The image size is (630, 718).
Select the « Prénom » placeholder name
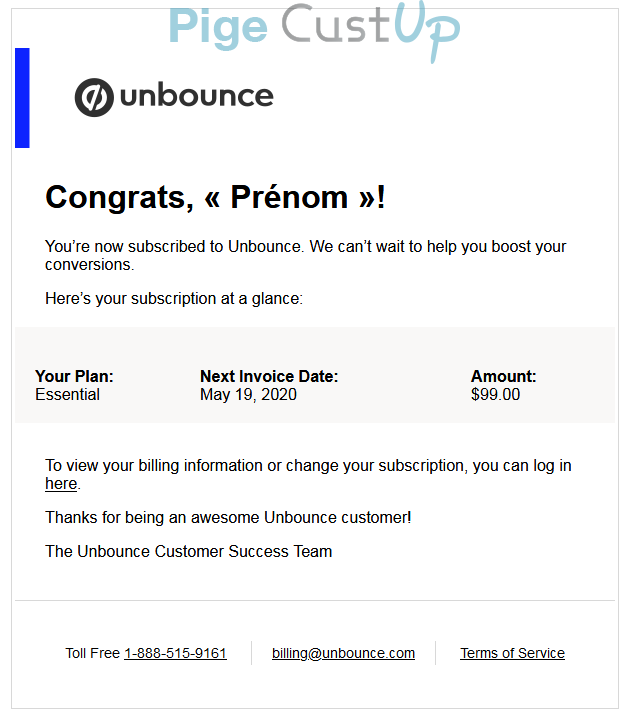[x=288, y=197]
